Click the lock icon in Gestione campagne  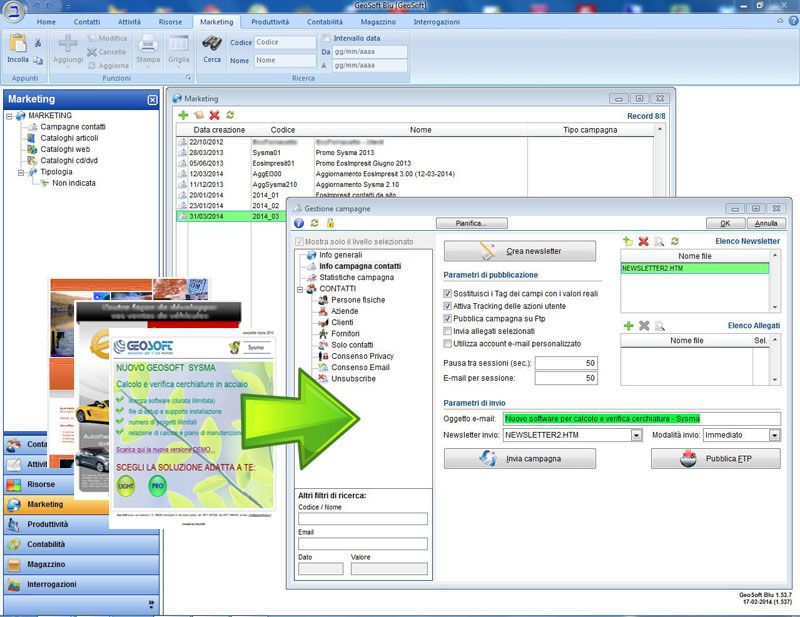coord(330,223)
